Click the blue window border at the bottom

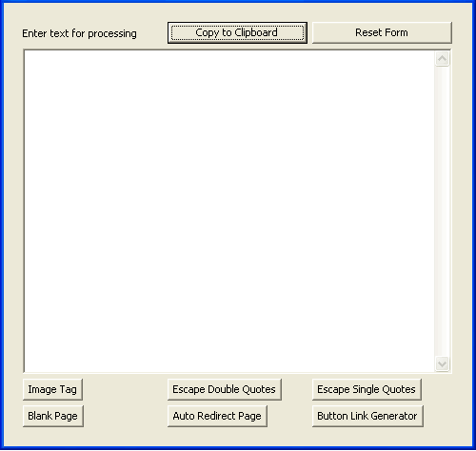pyautogui.click(x=238, y=448)
